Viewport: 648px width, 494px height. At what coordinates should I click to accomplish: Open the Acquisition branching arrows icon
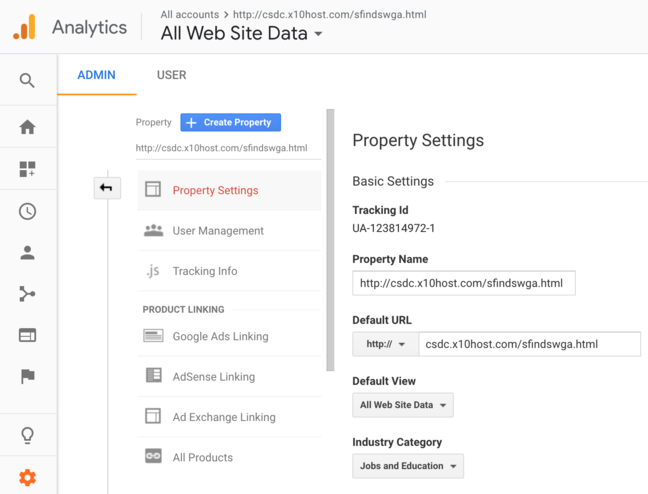(27, 294)
